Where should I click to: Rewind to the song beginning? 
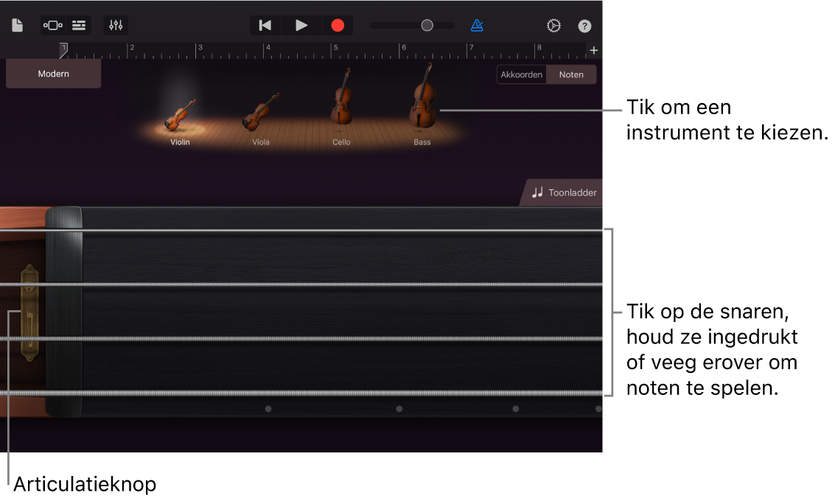click(265, 25)
